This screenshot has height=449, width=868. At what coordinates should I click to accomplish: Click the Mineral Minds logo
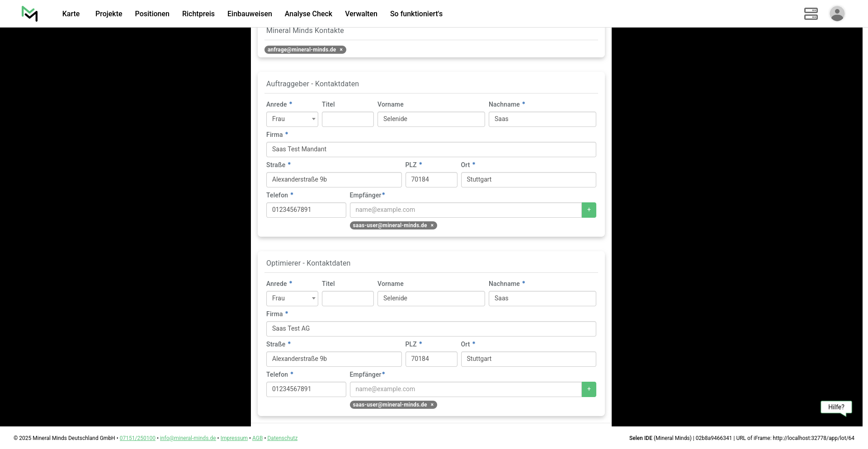coord(30,14)
